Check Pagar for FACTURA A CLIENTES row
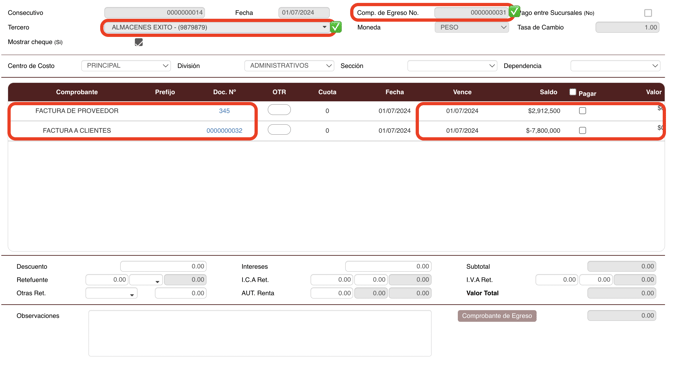This screenshot has height=382, width=688. [x=582, y=131]
